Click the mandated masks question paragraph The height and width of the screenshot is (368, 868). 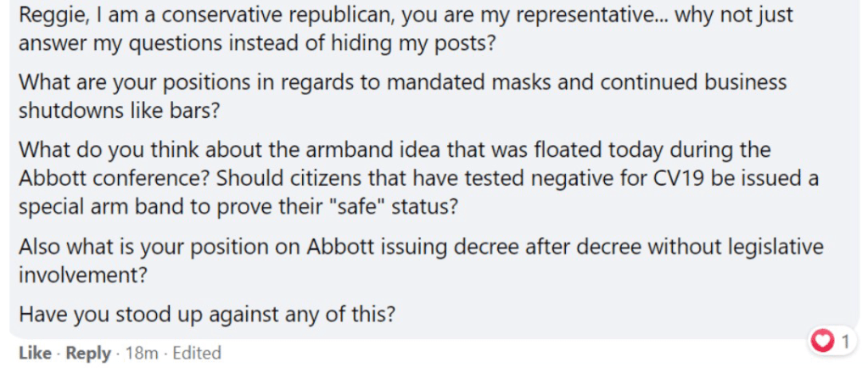[x=402, y=96]
